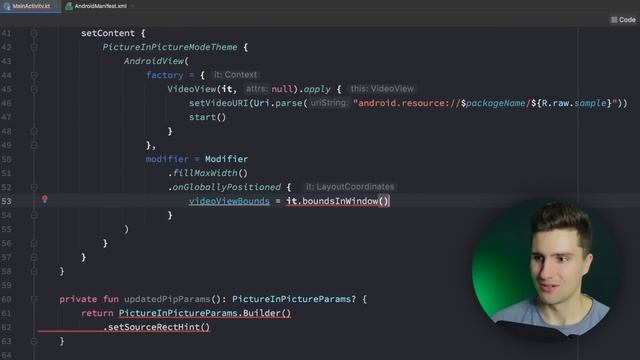640x360 pixels.
Task: Click the Kotlin file icon on MainActivity.kt tab
Action: coord(7,6)
